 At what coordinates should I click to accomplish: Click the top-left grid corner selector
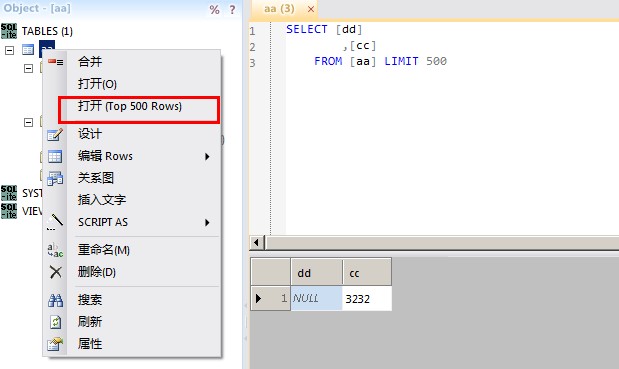[x=271, y=272]
